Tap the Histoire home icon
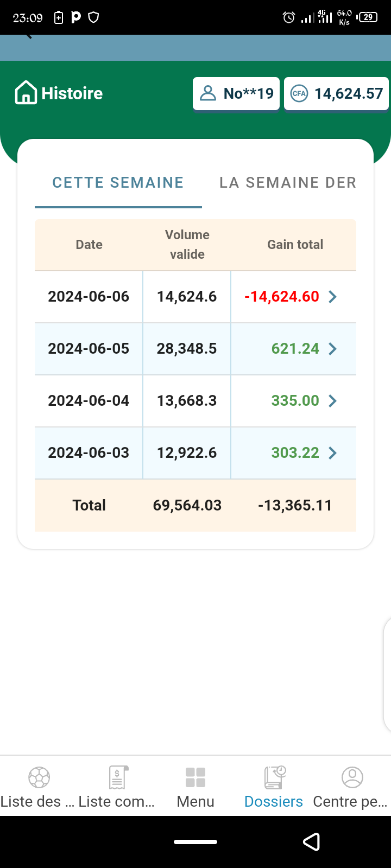391x868 pixels. click(26, 93)
